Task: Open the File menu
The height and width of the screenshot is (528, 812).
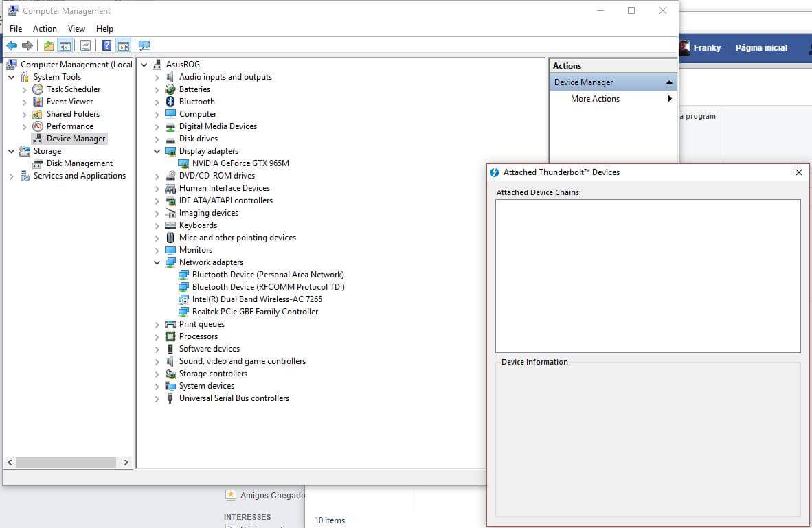Action: 16,28
